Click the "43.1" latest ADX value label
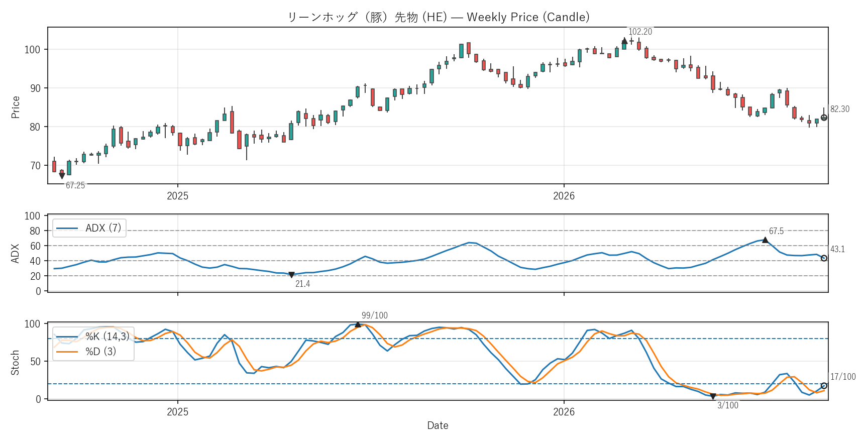 pos(837,249)
